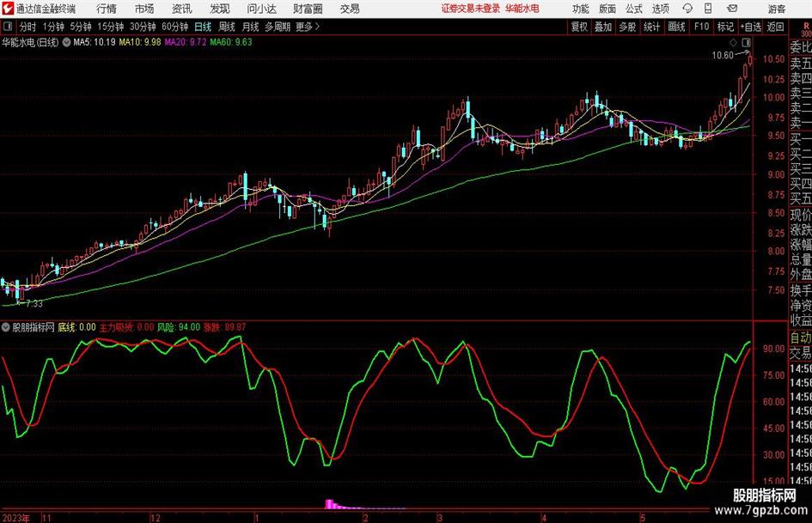Screen dimensions: 812x523
Task: Open the 版面 menu
Action: (607, 9)
